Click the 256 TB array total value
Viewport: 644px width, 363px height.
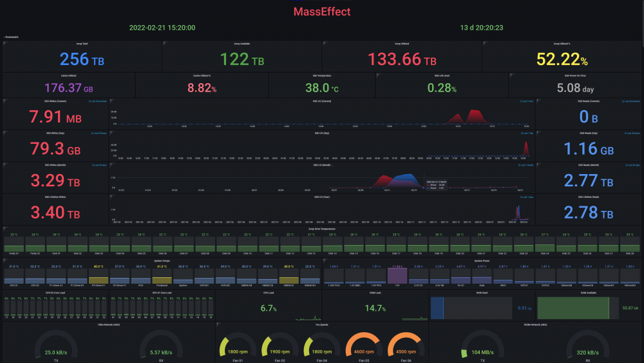(82, 59)
